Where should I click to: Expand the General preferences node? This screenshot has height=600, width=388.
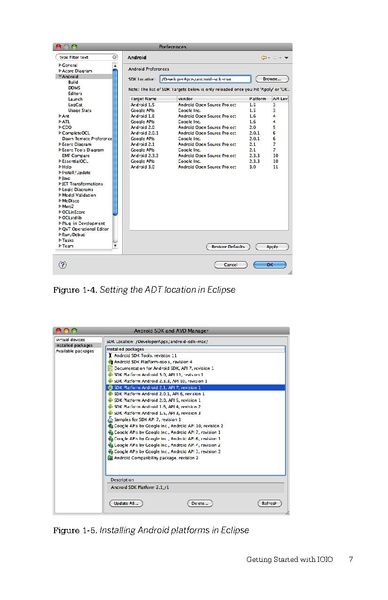[60, 65]
